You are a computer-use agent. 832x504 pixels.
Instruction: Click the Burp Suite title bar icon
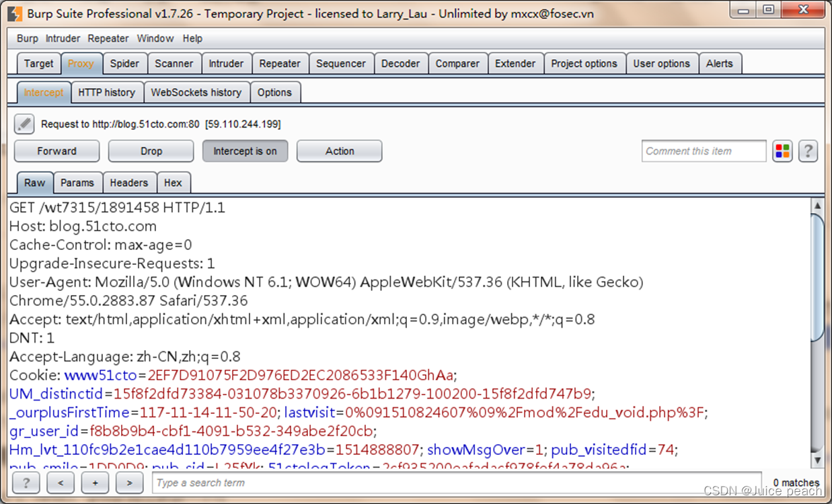click(15, 13)
